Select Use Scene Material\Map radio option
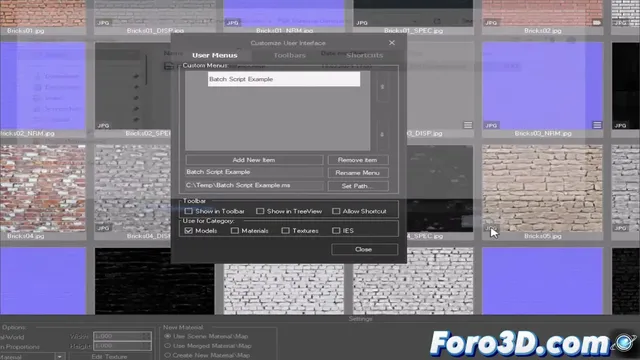The width and height of the screenshot is (640, 360). [167, 336]
